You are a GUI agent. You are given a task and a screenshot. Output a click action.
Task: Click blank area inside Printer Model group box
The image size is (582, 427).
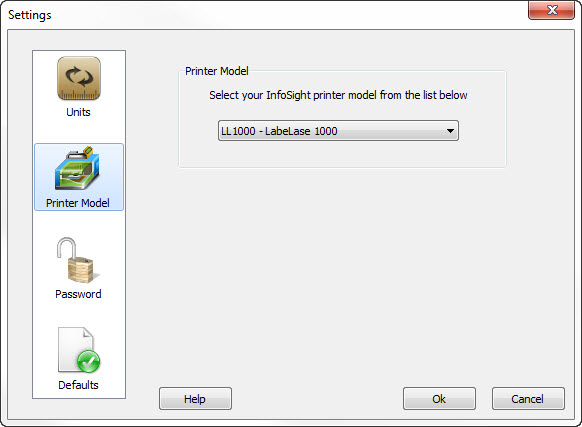pyautogui.click(x=341, y=154)
